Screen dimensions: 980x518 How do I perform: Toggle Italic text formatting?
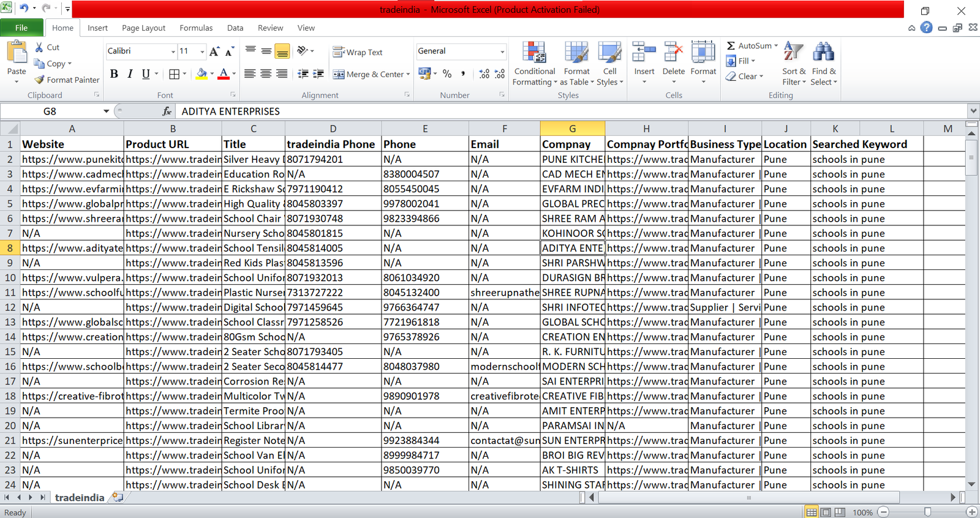[130, 74]
